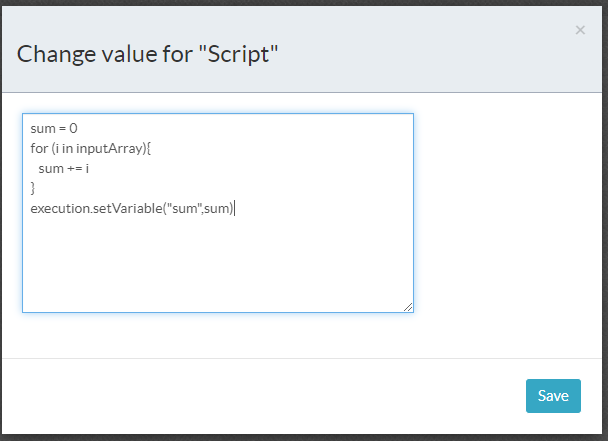Place cursor on the "sum += i" line
The width and height of the screenshot is (608, 441).
click(x=64, y=168)
